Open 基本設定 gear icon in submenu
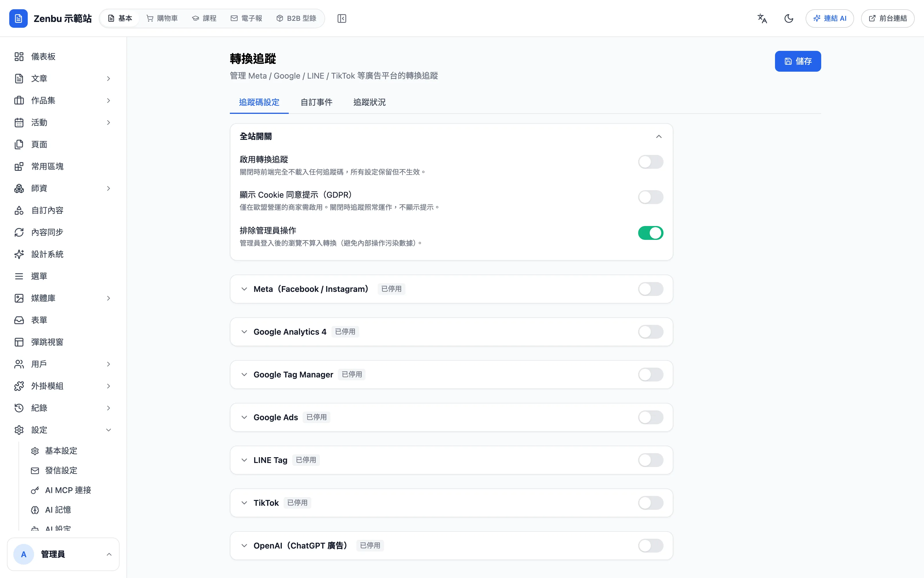 [x=35, y=451]
